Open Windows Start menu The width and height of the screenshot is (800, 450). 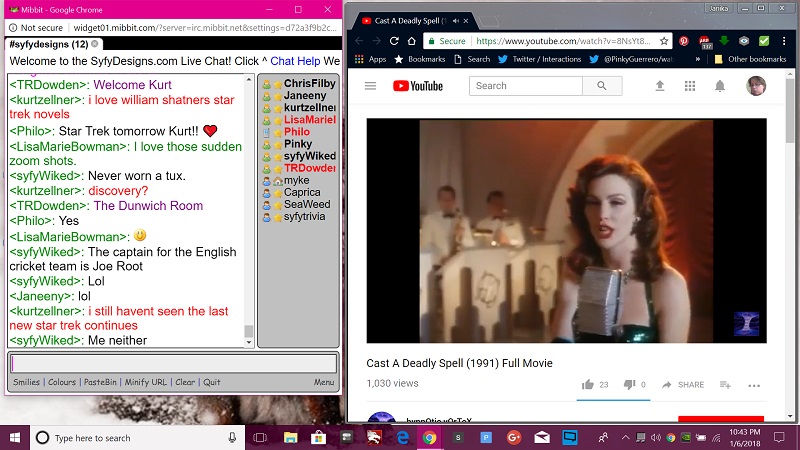[x=15, y=438]
